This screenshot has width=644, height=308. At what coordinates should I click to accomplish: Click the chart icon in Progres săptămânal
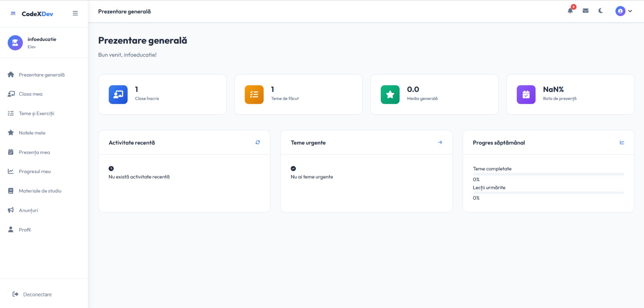(622, 142)
